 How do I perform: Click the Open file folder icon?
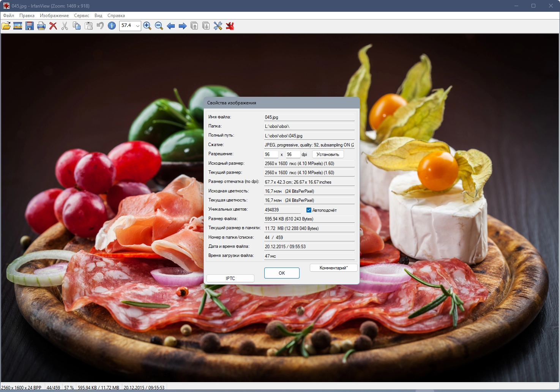pyautogui.click(x=6, y=26)
